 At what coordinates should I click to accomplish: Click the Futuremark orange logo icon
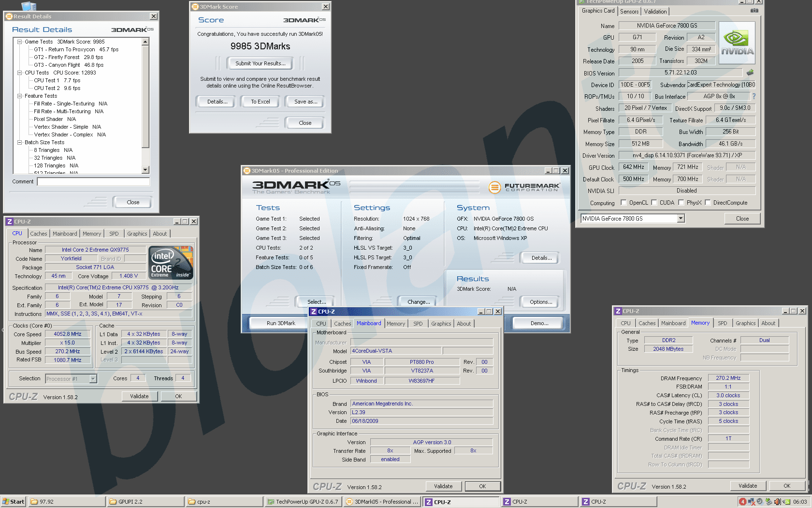click(x=494, y=187)
